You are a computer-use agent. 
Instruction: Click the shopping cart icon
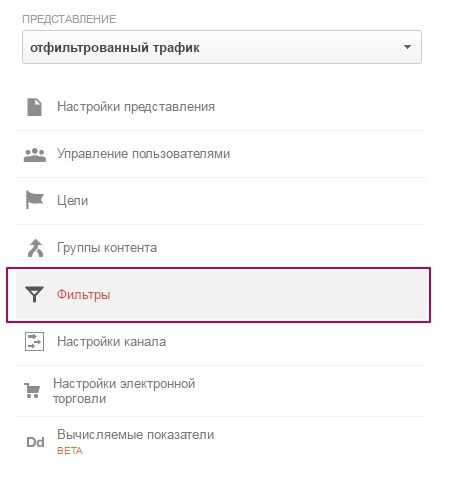[32, 390]
